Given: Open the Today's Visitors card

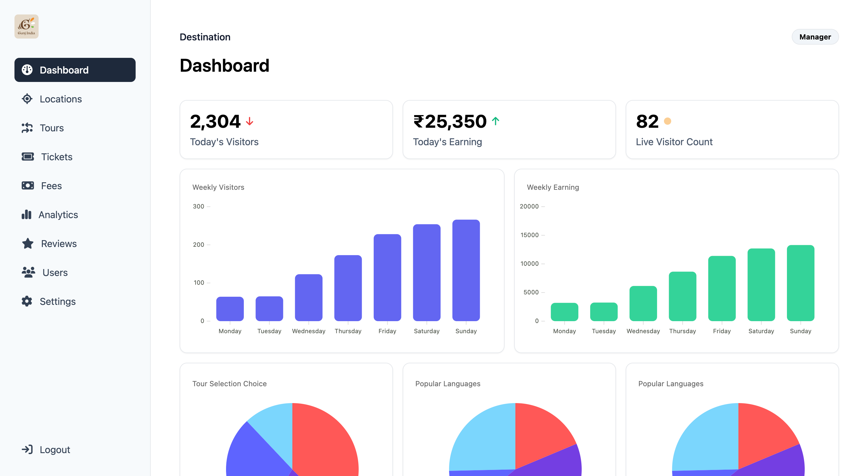Looking at the screenshot, I should point(286,129).
